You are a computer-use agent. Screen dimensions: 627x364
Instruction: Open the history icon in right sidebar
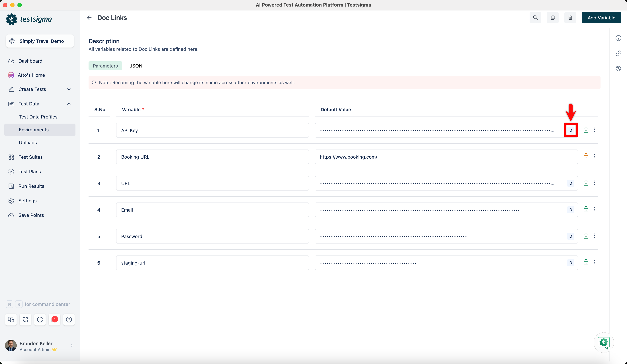(618, 68)
